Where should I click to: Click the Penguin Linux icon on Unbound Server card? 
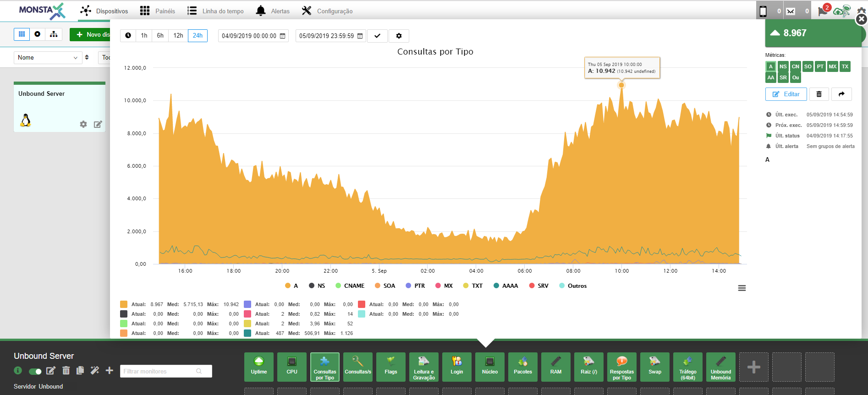click(x=26, y=120)
